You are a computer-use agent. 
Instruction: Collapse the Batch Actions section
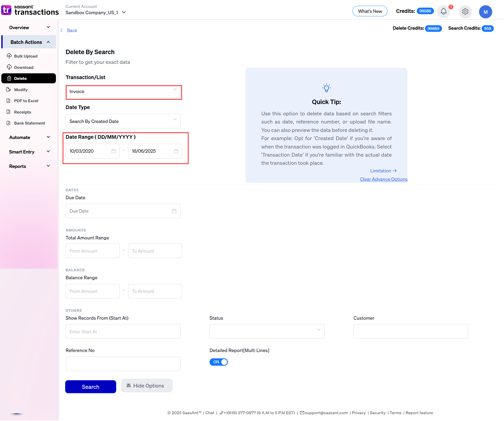pos(29,42)
